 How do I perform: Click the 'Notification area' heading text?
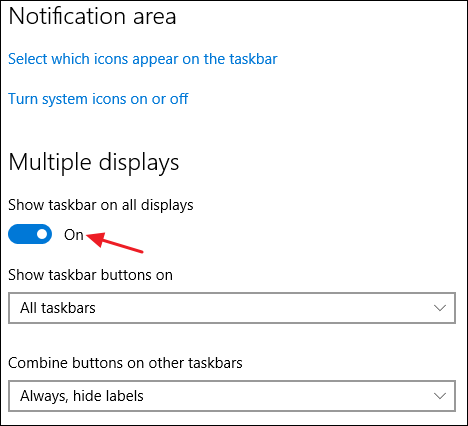pyautogui.click(x=92, y=16)
